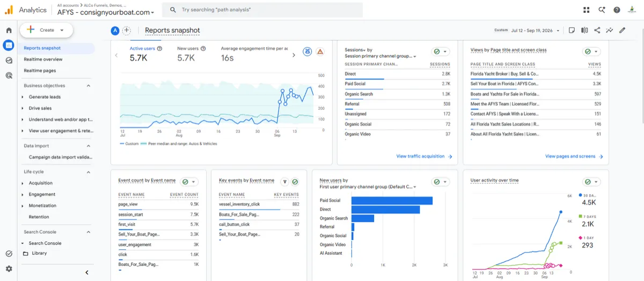Click View traffic acquisition link

tap(424, 157)
